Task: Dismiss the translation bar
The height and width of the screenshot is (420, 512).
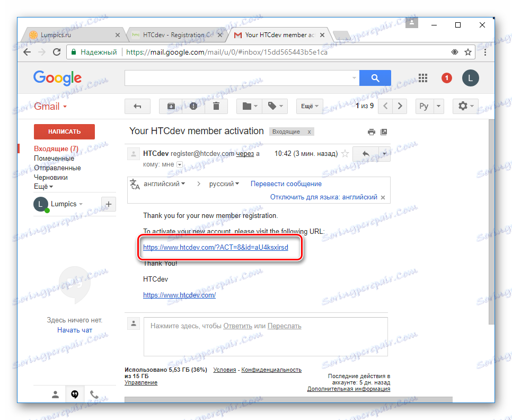Action: [383, 197]
